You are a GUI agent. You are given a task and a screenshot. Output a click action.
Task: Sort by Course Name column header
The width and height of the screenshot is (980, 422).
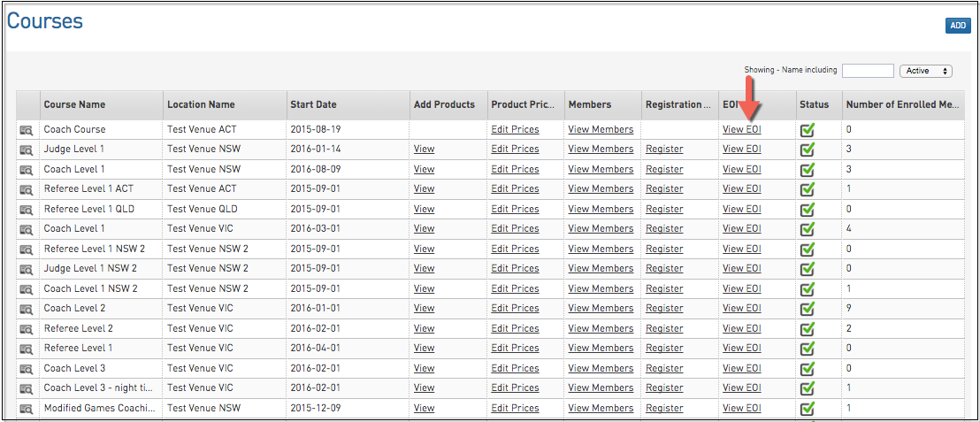[74, 104]
